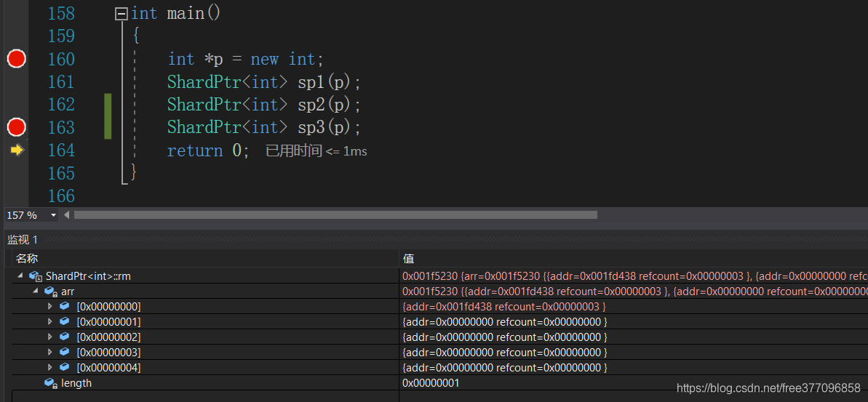This screenshot has height=402, width=868.
Task: Collapse the ShardPtr<int>::rm watch entry
Action: tap(20, 276)
